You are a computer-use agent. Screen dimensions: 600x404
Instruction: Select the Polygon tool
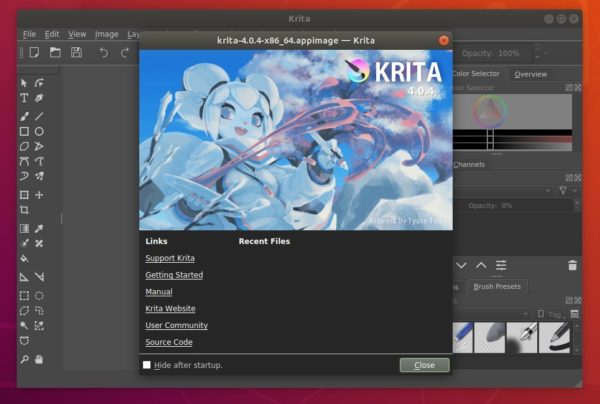click(x=24, y=147)
